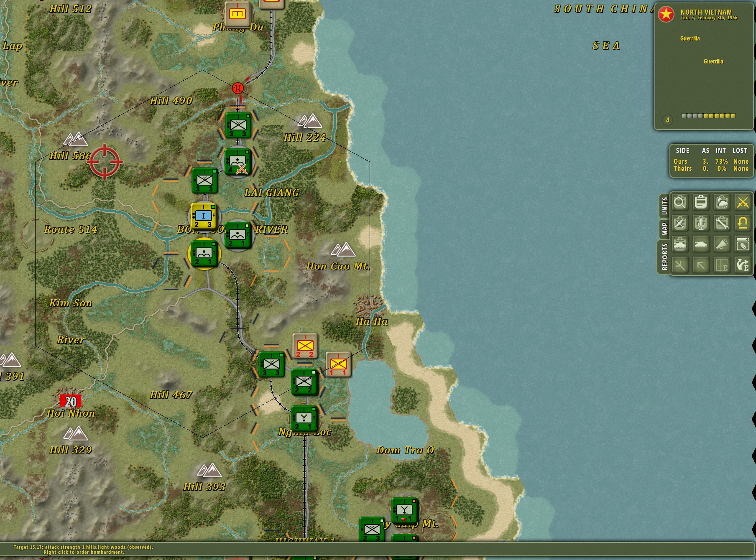Click the plain tank icon button
Screen dimensions: 756x560
click(701, 244)
